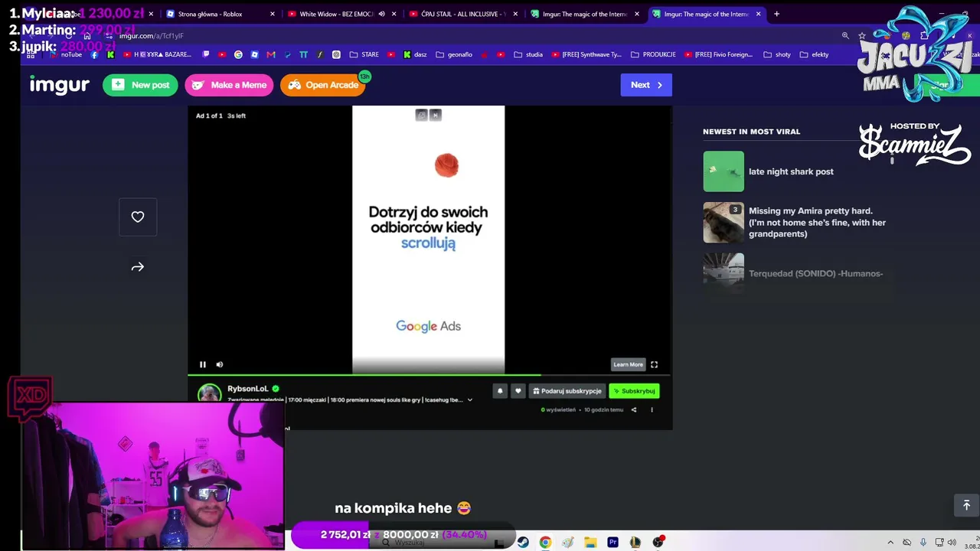Show hidden system tray icons
The image size is (980, 551).
[x=890, y=543]
